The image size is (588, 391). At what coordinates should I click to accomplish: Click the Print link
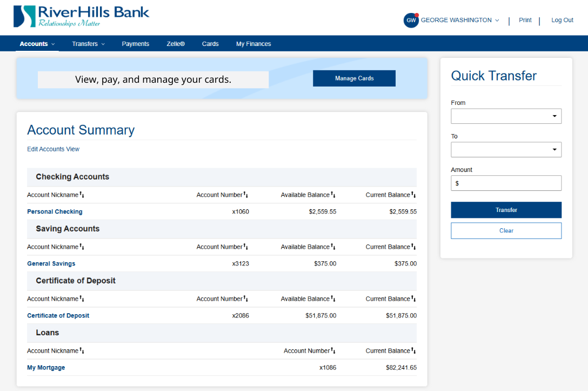(x=525, y=20)
